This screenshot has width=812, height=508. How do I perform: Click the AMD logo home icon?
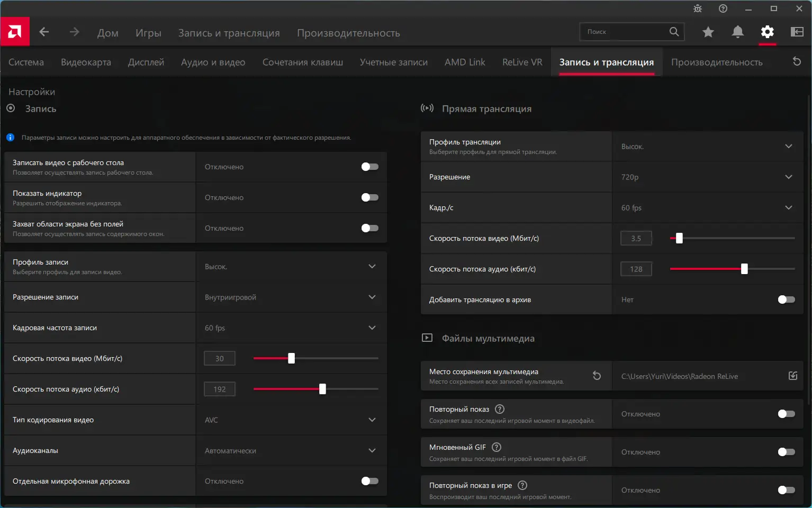point(15,32)
